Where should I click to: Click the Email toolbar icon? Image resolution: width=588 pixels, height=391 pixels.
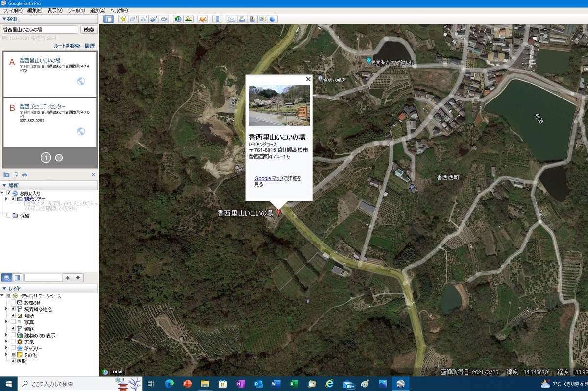point(232,19)
